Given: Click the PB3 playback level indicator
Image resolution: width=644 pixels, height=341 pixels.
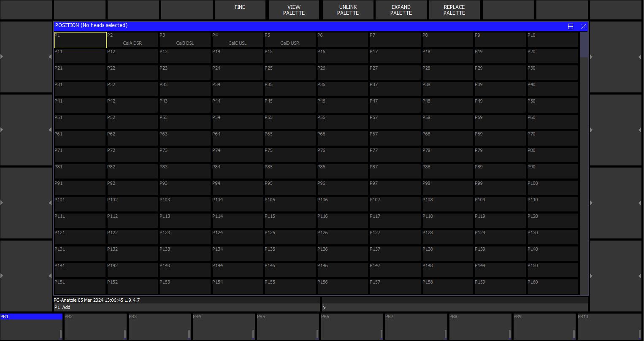Looking at the screenshot, I should pyautogui.click(x=189, y=334).
